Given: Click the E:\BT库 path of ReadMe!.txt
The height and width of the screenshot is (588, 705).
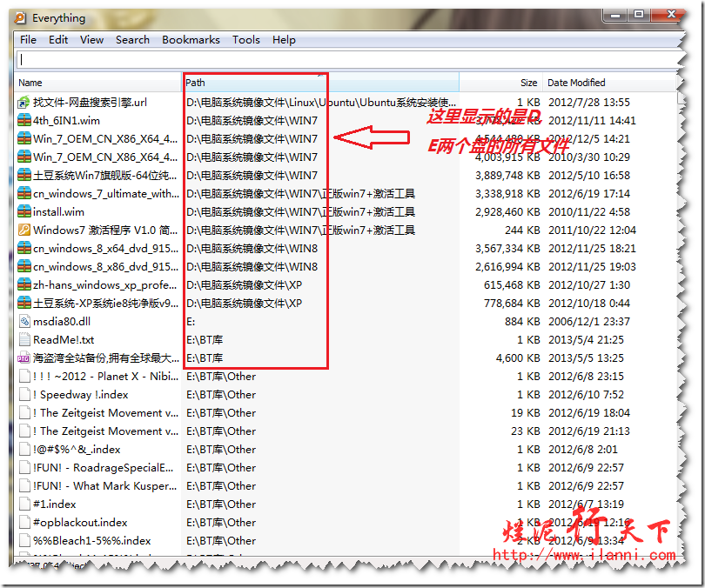Looking at the screenshot, I should pyautogui.click(x=205, y=340).
